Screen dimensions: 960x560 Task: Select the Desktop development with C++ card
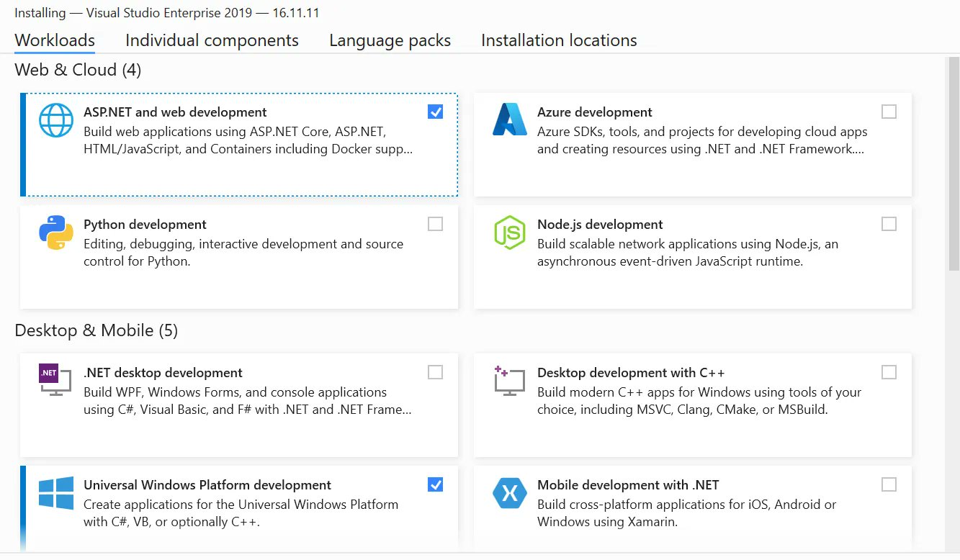(x=692, y=405)
